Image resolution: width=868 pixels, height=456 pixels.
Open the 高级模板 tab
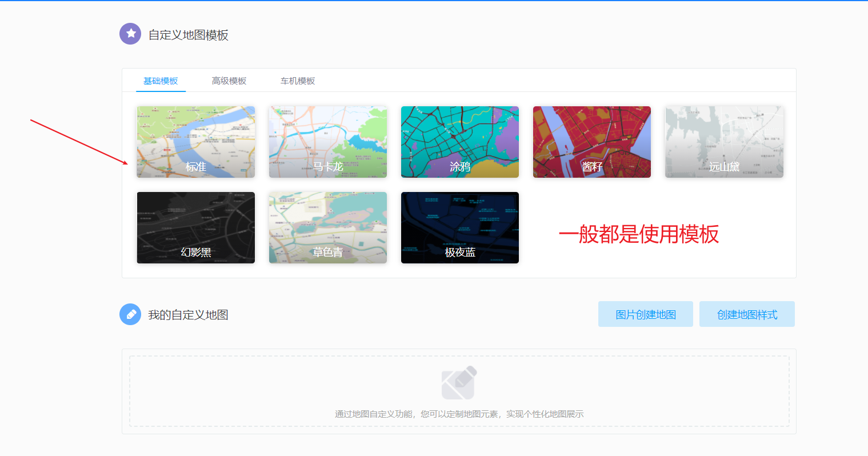click(229, 81)
